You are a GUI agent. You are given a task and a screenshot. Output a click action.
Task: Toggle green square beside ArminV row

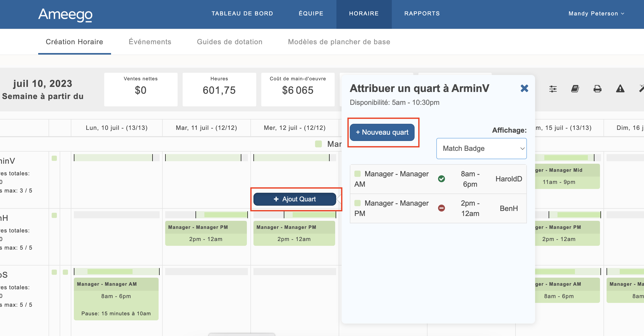[x=54, y=158]
